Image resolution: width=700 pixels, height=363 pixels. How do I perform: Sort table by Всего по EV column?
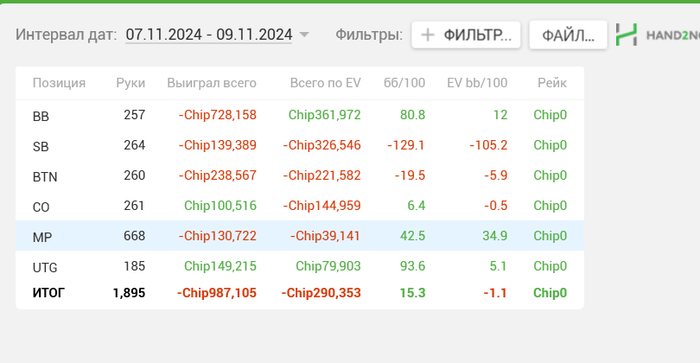coord(325,83)
